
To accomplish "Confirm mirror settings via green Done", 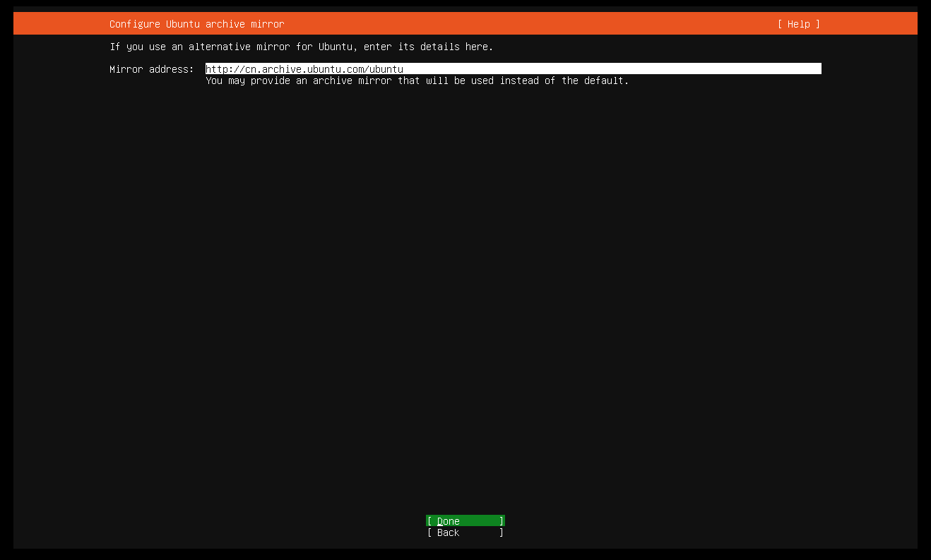I will pyautogui.click(x=465, y=521).
